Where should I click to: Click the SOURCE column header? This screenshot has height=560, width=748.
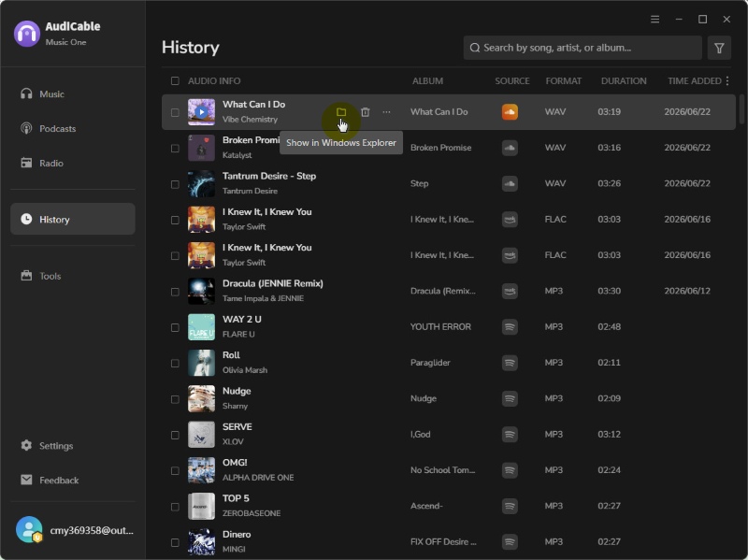tap(511, 81)
